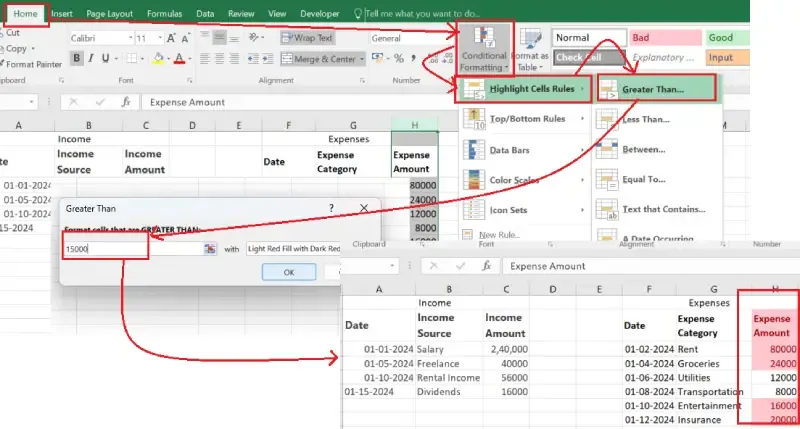The width and height of the screenshot is (800, 429).
Task: Switch to the Page Layout tab
Action: point(109,14)
